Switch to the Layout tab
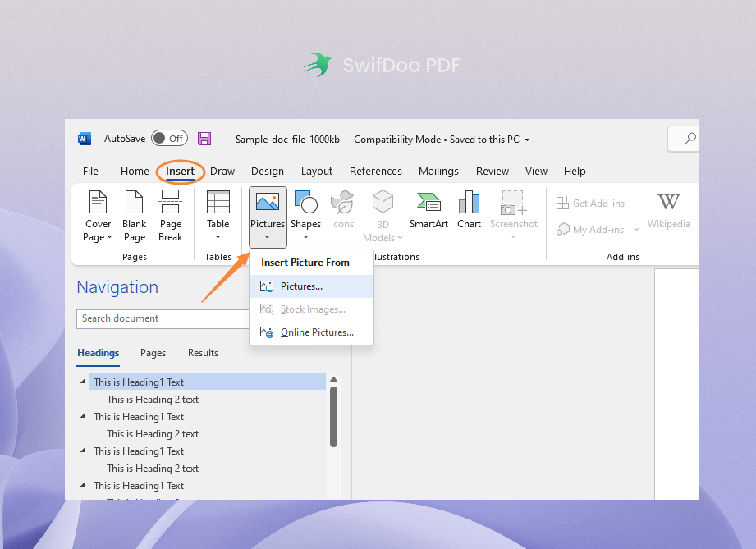The width and height of the screenshot is (756, 549). (x=317, y=172)
